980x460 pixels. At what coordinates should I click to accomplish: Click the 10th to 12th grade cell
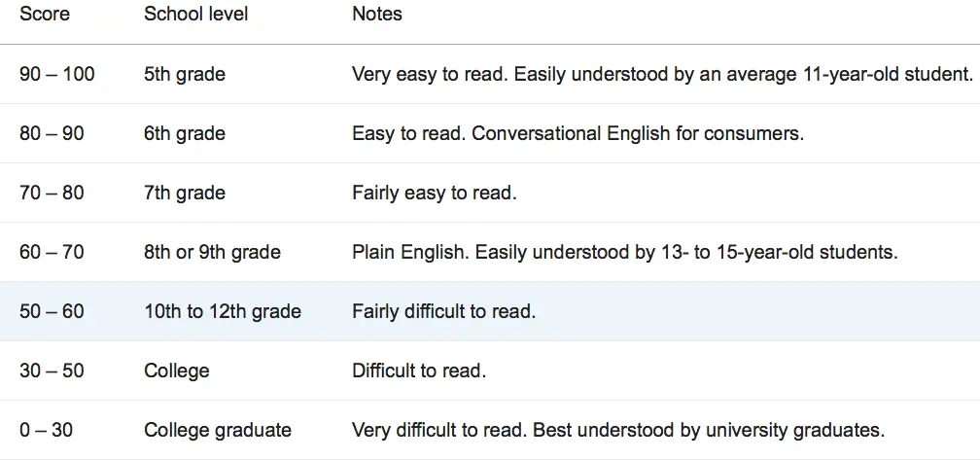[x=223, y=311]
